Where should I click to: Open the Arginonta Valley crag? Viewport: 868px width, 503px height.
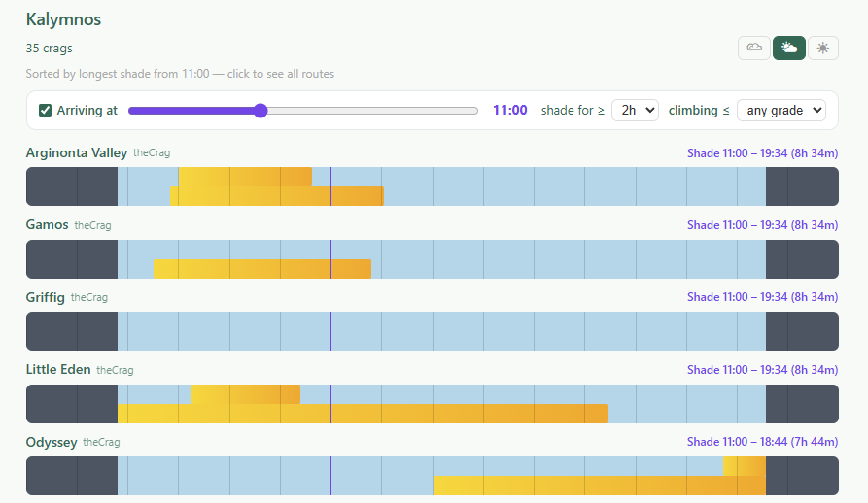coord(77,152)
